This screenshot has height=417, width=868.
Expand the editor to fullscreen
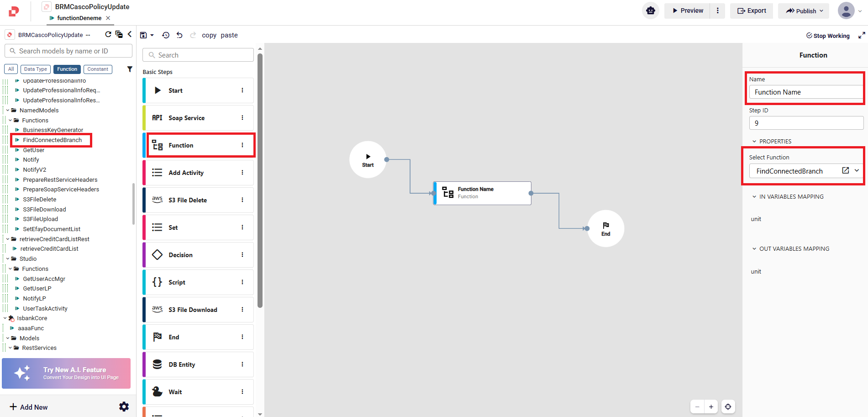(x=862, y=35)
